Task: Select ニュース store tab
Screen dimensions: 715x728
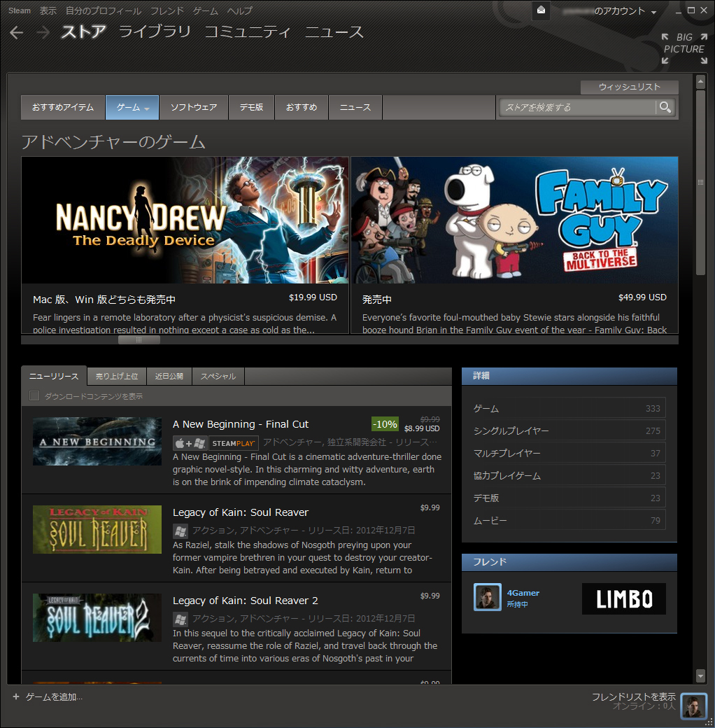Action: tap(355, 107)
